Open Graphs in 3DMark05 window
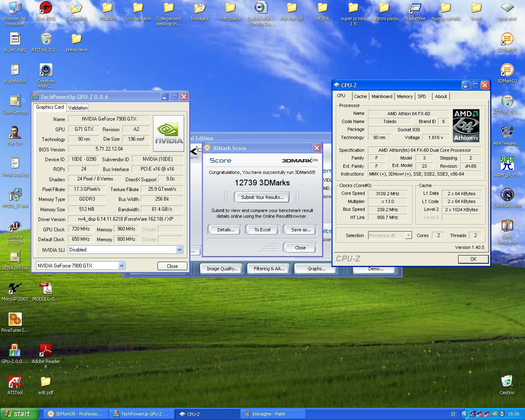This screenshot has width=525, height=420. 316,269
